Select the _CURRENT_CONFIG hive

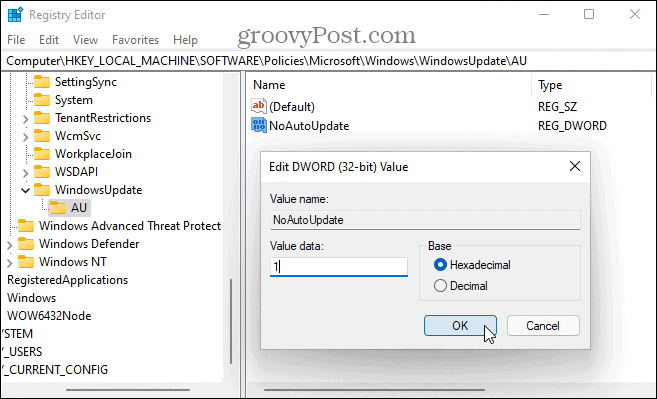tap(55, 370)
